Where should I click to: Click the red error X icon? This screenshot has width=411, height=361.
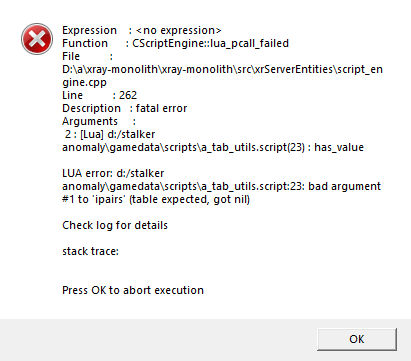(x=37, y=39)
